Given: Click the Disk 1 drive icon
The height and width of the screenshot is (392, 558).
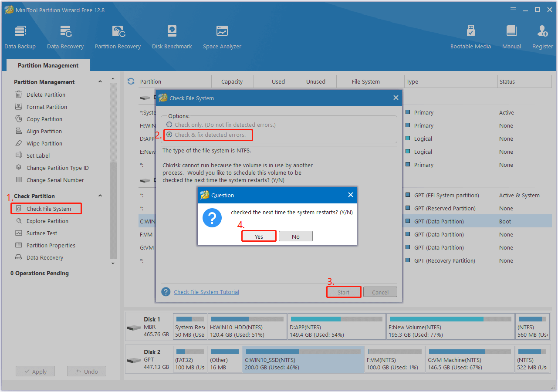Looking at the screenshot, I should click(134, 328).
